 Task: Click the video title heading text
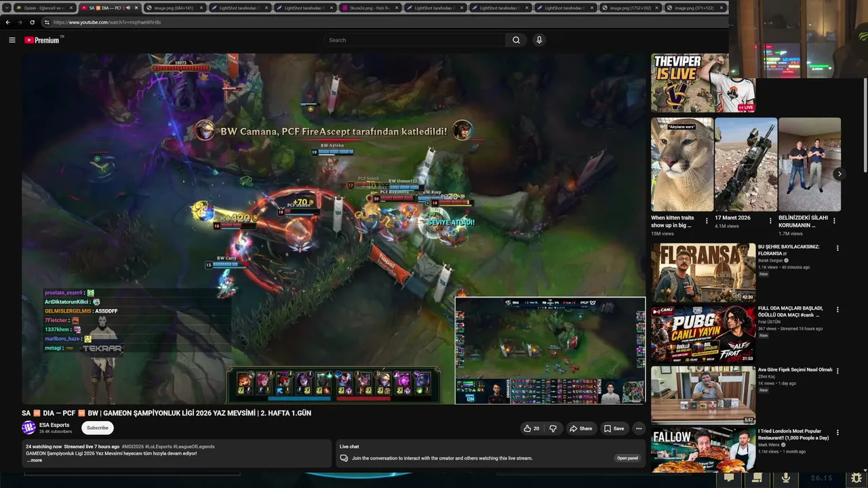(x=166, y=413)
